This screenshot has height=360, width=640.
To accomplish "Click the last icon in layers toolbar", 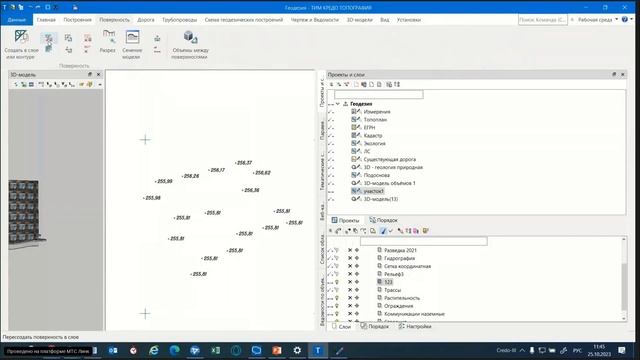I will 425,231.
